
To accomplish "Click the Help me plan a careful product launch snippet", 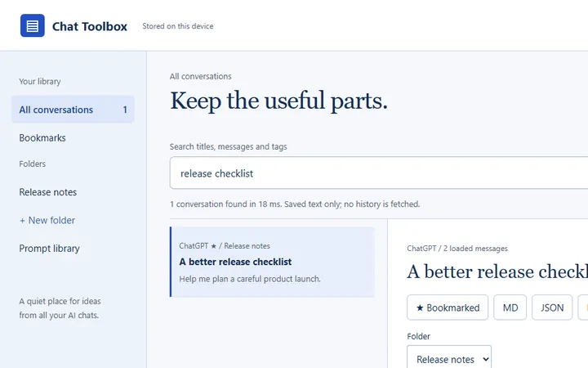I will click(250, 279).
